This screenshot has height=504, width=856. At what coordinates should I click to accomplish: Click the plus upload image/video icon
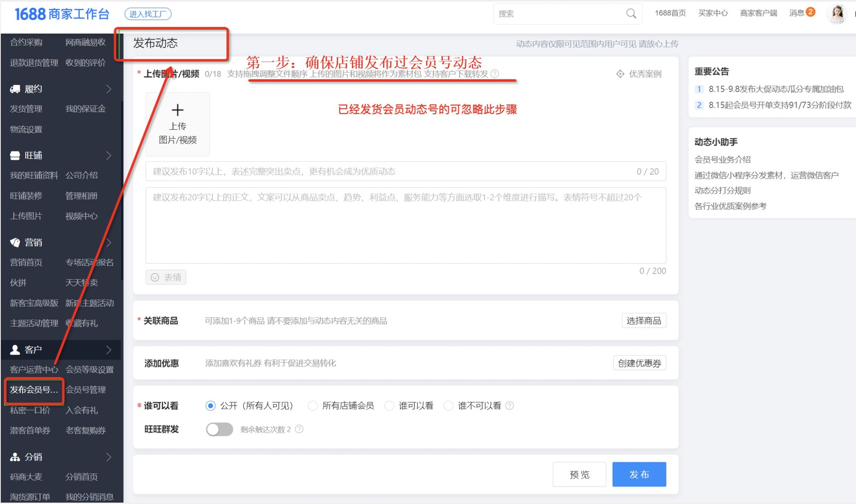pos(177,110)
